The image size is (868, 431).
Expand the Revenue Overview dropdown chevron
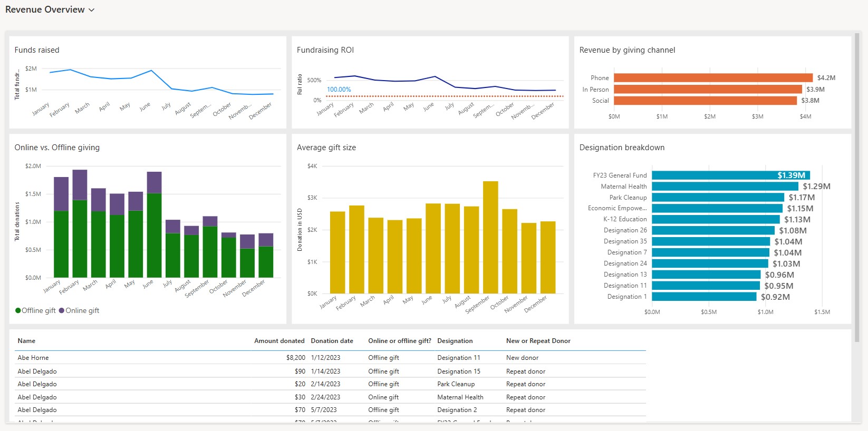tap(92, 10)
